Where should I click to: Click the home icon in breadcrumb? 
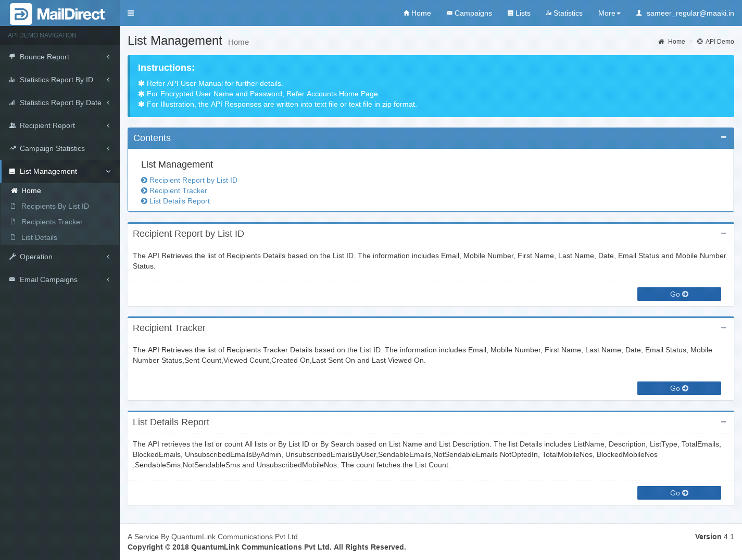(661, 42)
